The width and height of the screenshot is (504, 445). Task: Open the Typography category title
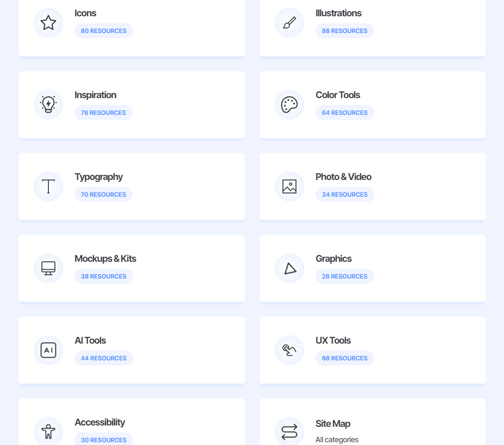coord(99,177)
